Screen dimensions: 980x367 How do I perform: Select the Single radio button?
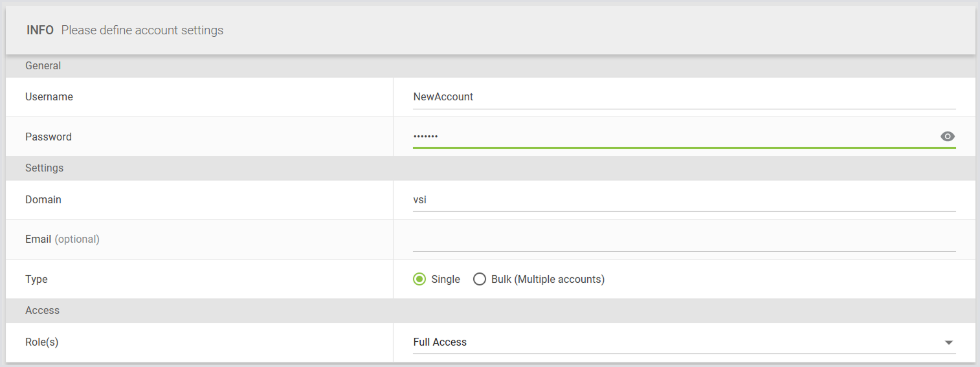(419, 280)
